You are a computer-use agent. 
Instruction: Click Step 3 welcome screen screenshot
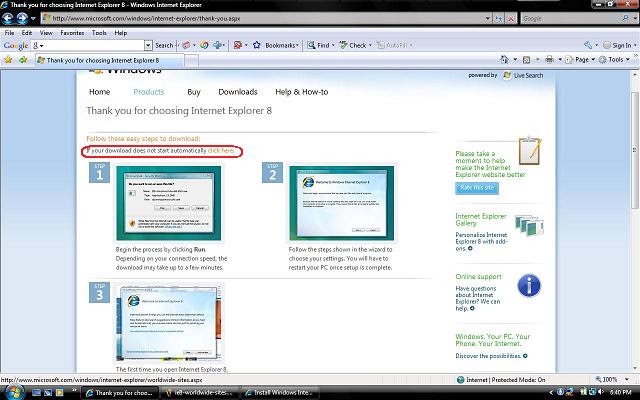tap(169, 322)
